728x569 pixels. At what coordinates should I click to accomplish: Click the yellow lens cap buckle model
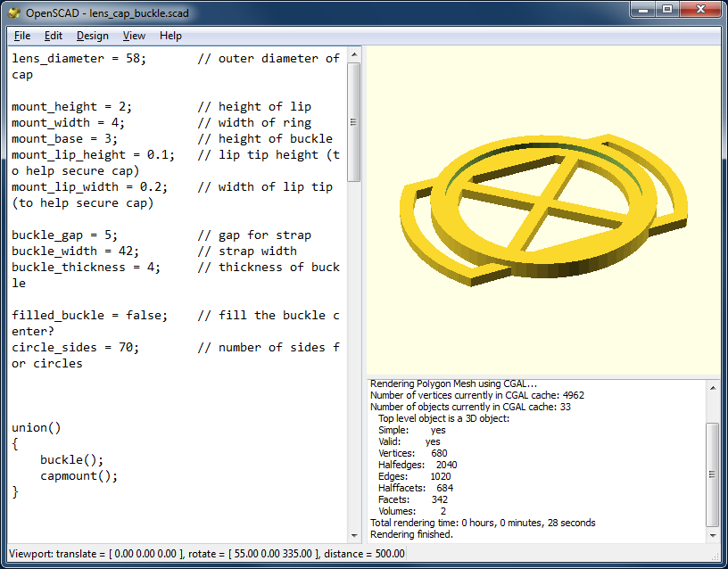543,209
